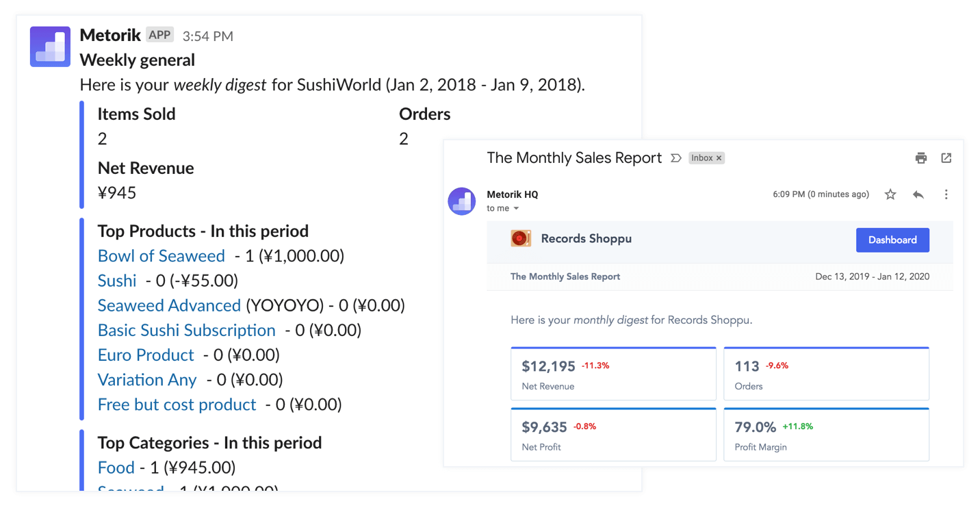Click the 3:54 PM message timestamp
Viewport: 980px width, 512px height.
208,36
